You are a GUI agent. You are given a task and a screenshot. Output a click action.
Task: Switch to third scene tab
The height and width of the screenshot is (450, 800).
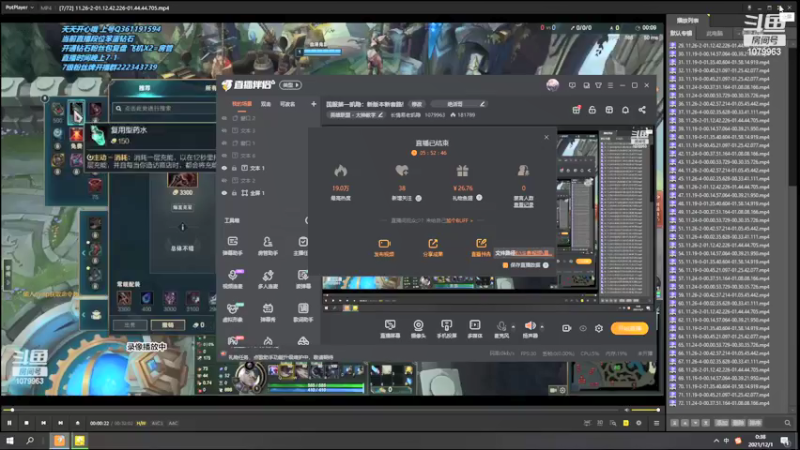click(x=287, y=104)
